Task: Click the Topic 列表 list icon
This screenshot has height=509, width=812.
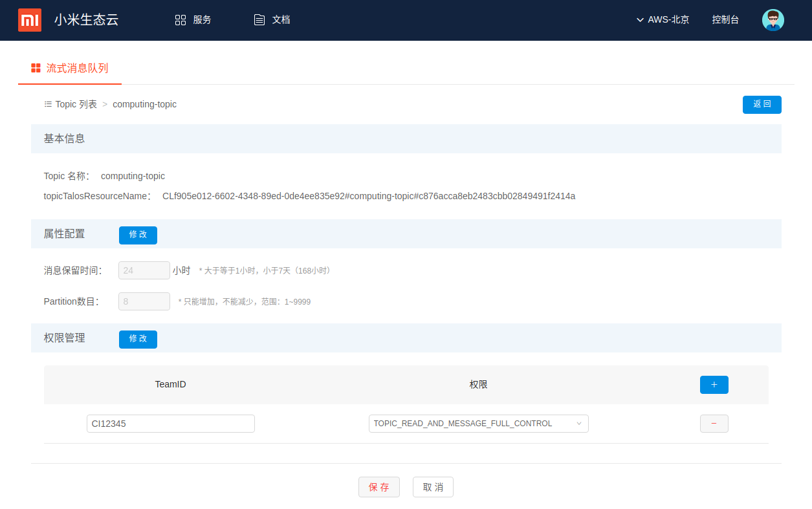Action: click(48, 104)
